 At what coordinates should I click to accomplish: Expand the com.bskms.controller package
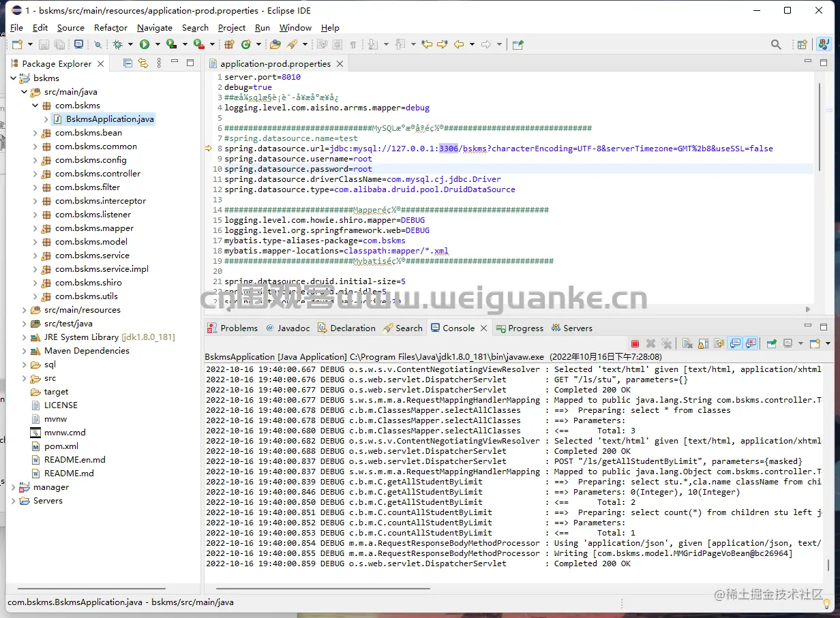click(x=35, y=174)
